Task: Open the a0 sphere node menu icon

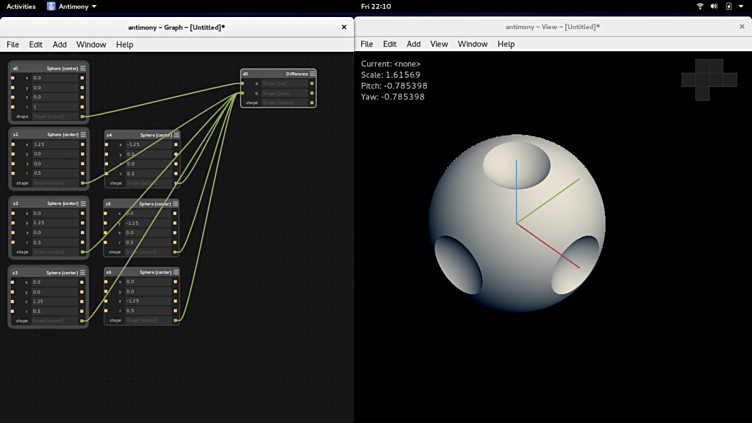Action: (83, 68)
